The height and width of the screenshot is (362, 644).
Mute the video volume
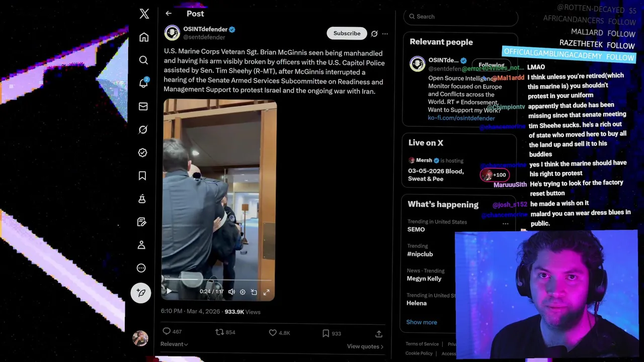[231, 292]
